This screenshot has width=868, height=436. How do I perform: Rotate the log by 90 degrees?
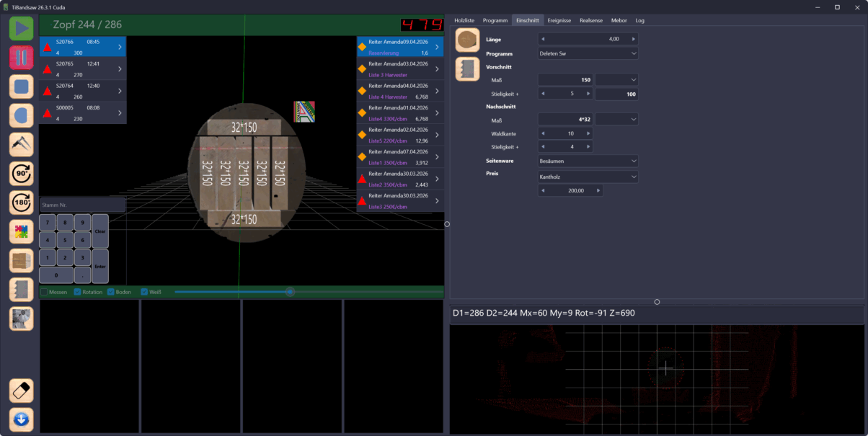22,174
